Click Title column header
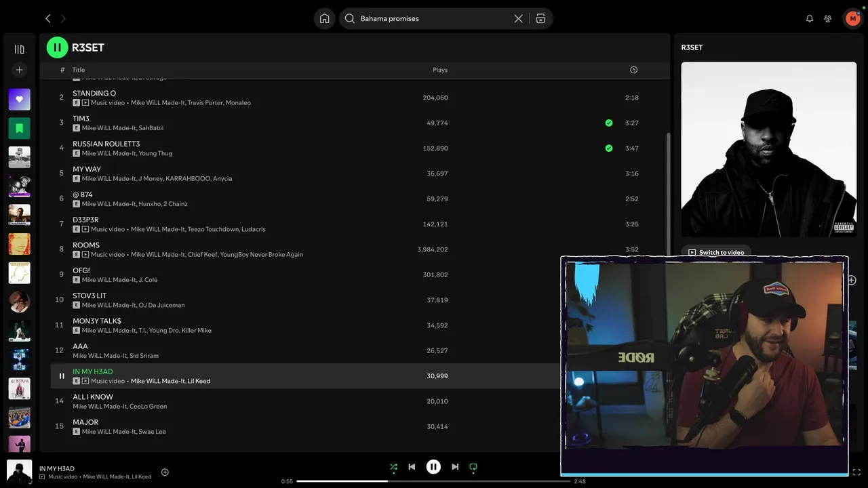The height and width of the screenshot is (488, 868). point(79,70)
